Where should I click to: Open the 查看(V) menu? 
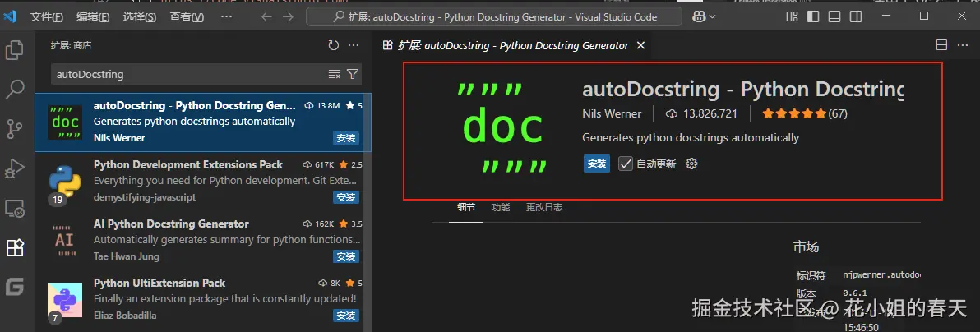[187, 17]
